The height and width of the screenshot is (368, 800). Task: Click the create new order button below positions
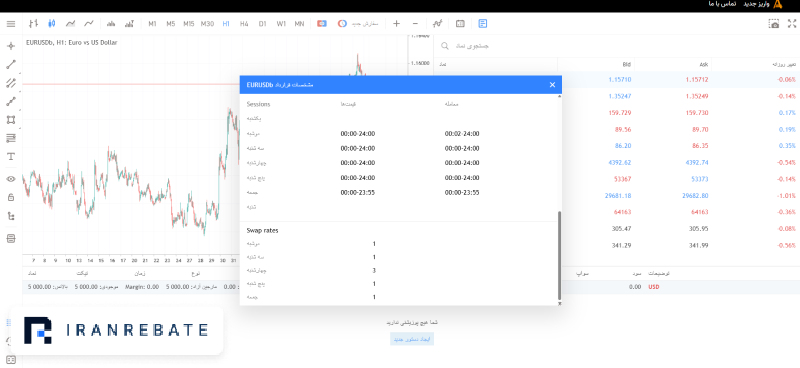point(412,339)
